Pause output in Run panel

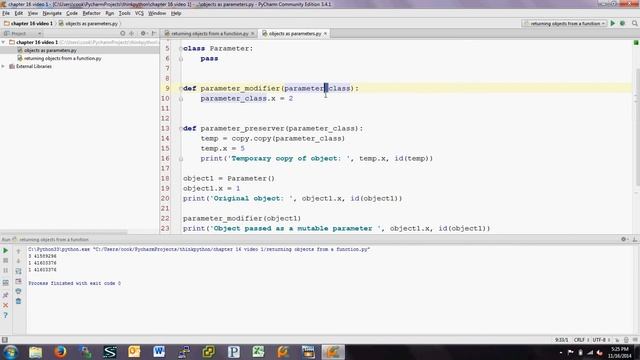5,271
